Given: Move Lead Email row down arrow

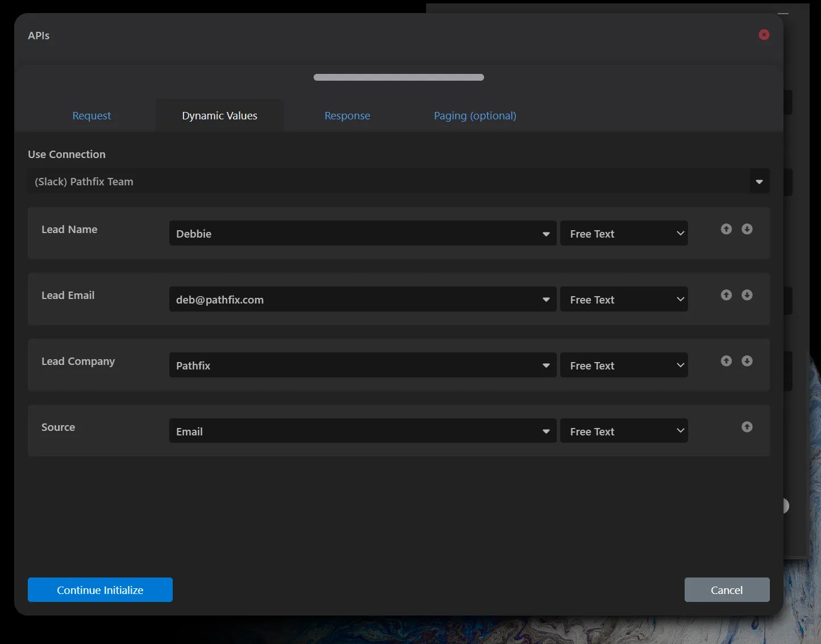Looking at the screenshot, I should coord(747,295).
